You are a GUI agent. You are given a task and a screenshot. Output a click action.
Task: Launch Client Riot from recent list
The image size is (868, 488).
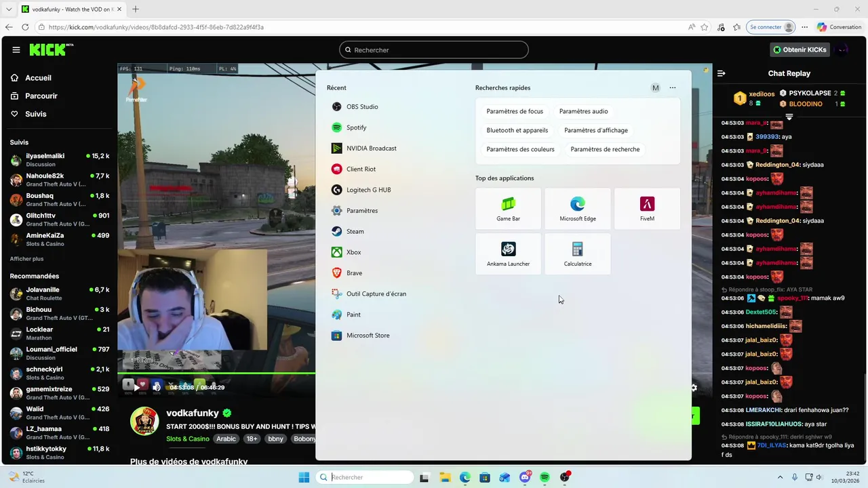coord(354,169)
